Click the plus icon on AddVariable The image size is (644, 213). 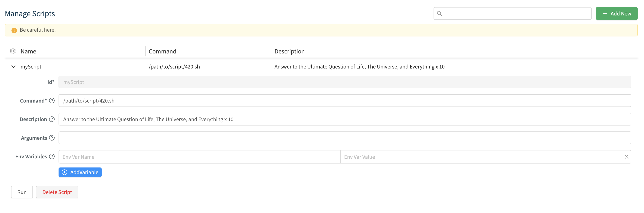coord(65,172)
